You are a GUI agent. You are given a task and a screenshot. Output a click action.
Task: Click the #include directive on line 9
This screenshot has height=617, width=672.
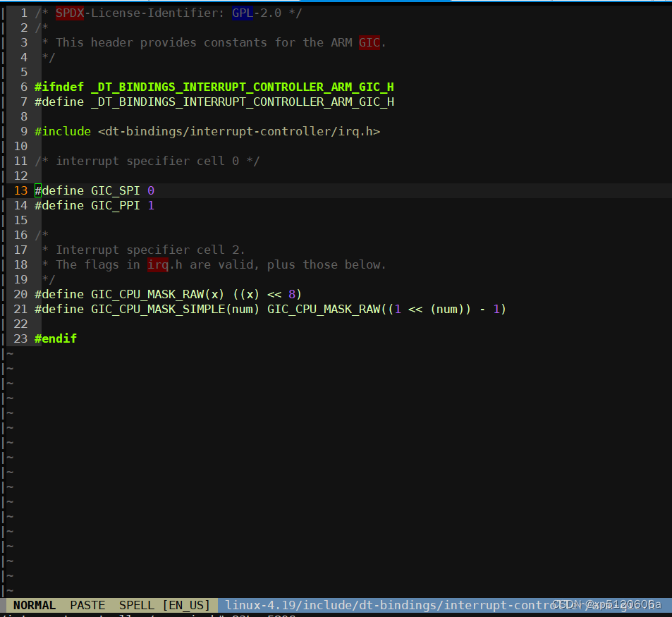[63, 132]
